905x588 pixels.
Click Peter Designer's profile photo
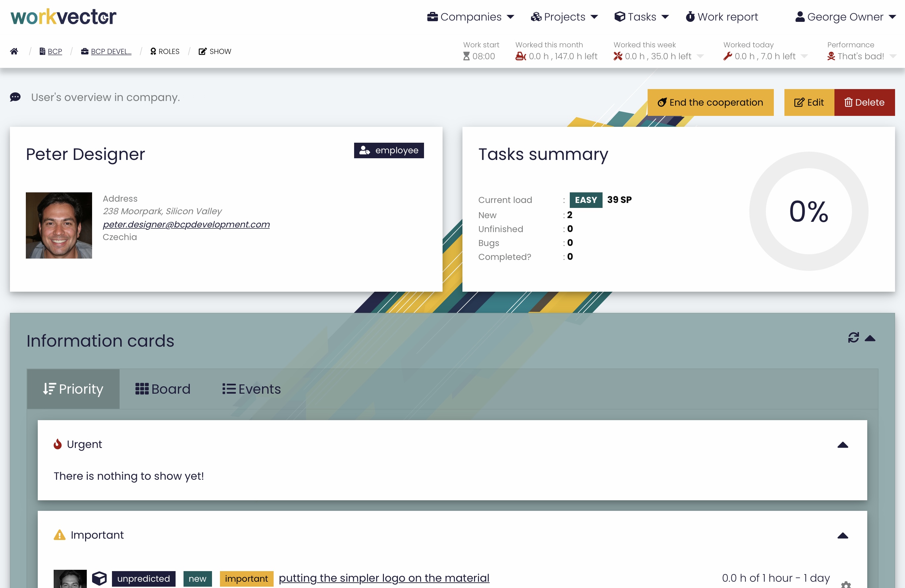pos(59,225)
